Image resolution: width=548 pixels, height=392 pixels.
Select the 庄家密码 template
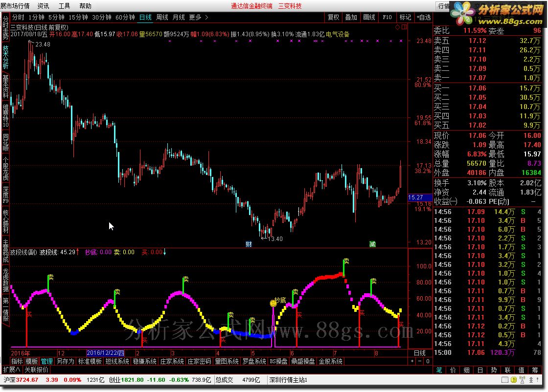199,361
